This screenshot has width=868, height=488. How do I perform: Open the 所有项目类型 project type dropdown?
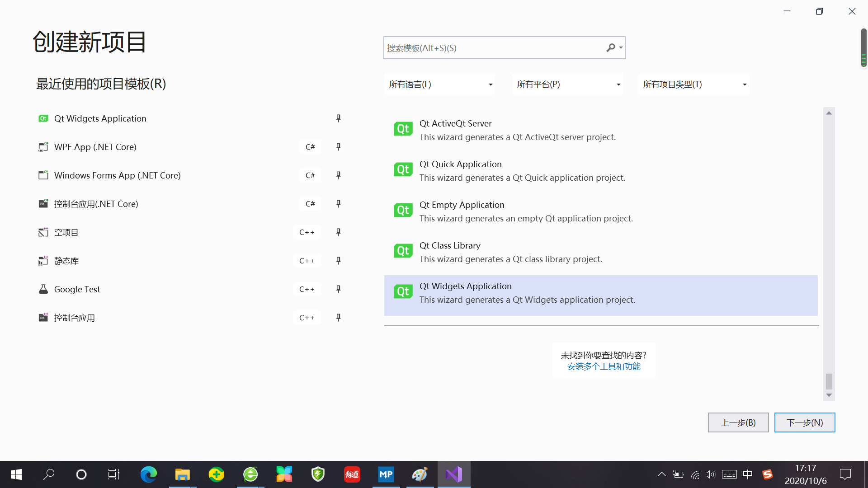point(693,84)
